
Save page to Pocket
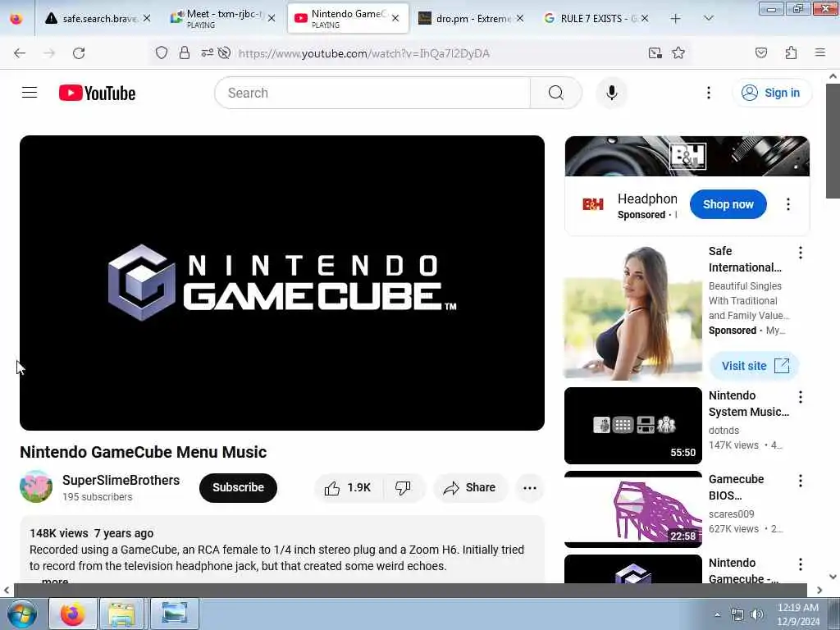(760, 52)
